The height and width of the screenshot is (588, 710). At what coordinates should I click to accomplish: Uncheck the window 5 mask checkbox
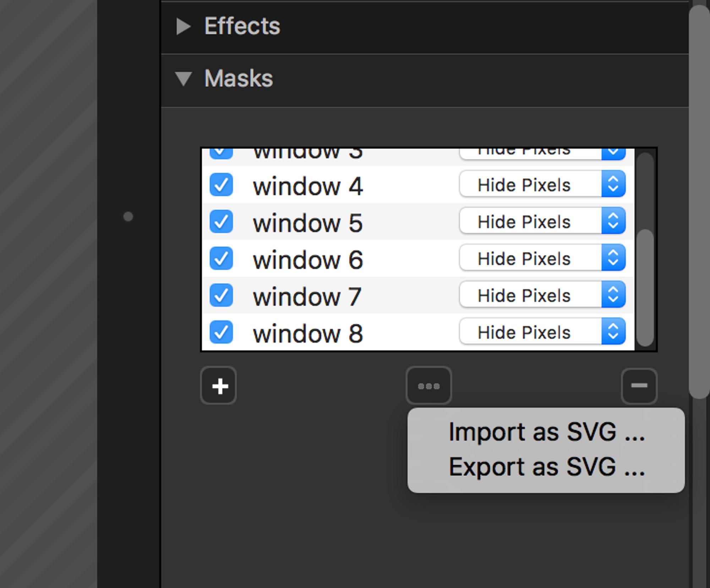(221, 222)
